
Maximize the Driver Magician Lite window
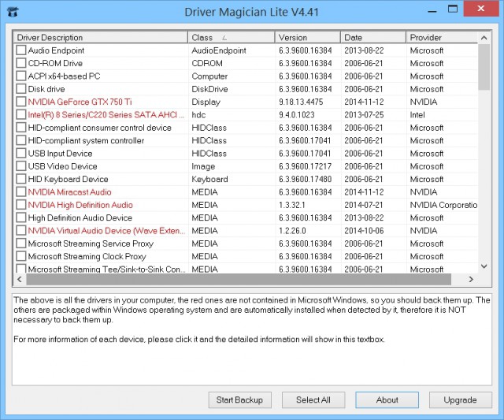(453, 9)
